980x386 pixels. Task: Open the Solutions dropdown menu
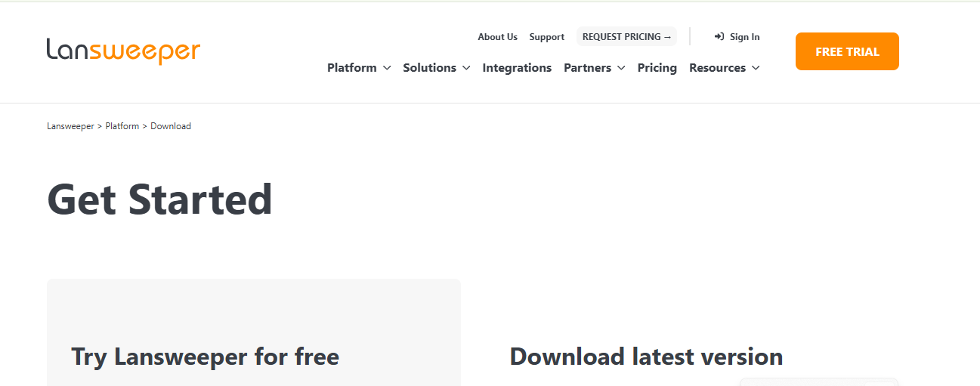point(436,68)
